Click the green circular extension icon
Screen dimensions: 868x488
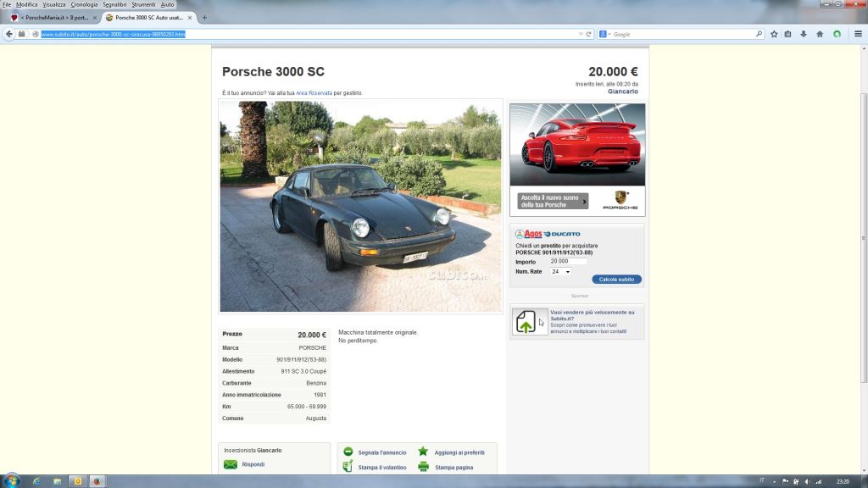click(x=837, y=34)
